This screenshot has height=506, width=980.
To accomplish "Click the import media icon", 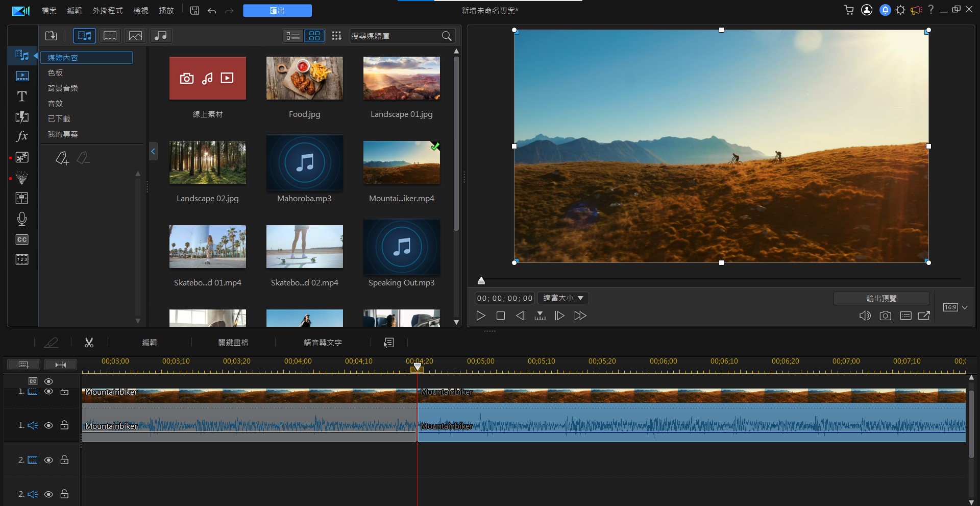I will coord(51,36).
